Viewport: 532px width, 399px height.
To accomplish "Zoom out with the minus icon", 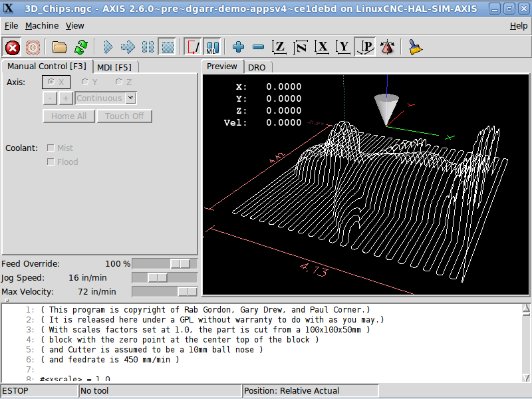I will pyautogui.click(x=259, y=47).
